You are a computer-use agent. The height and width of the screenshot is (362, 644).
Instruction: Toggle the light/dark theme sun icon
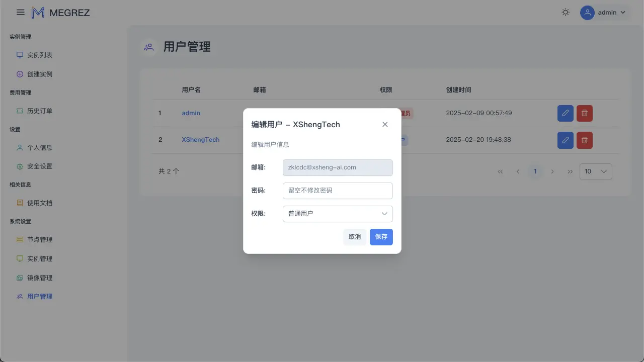(565, 12)
